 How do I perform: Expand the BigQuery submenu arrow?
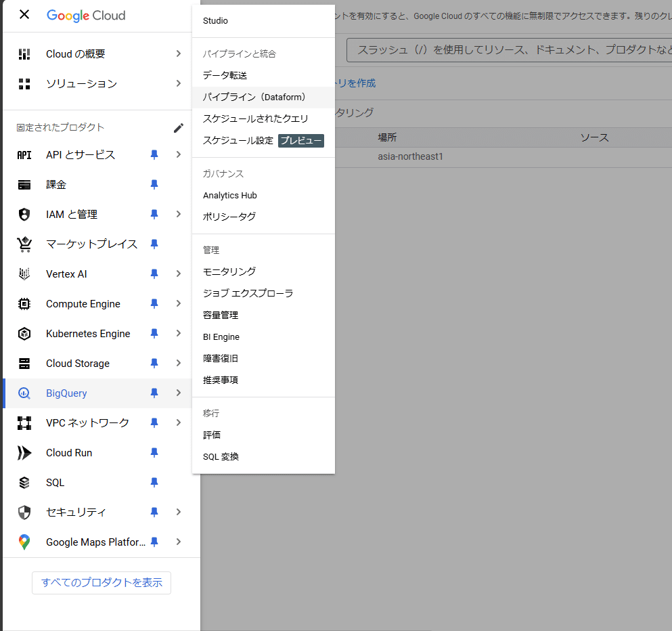coord(179,393)
